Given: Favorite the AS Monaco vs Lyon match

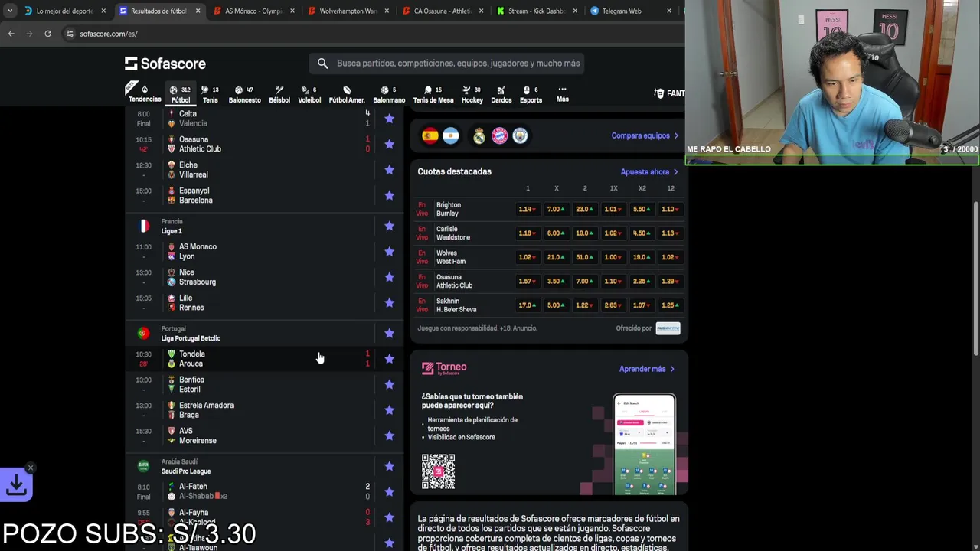Looking at the screenshot, I should click(x=389, y=252).
